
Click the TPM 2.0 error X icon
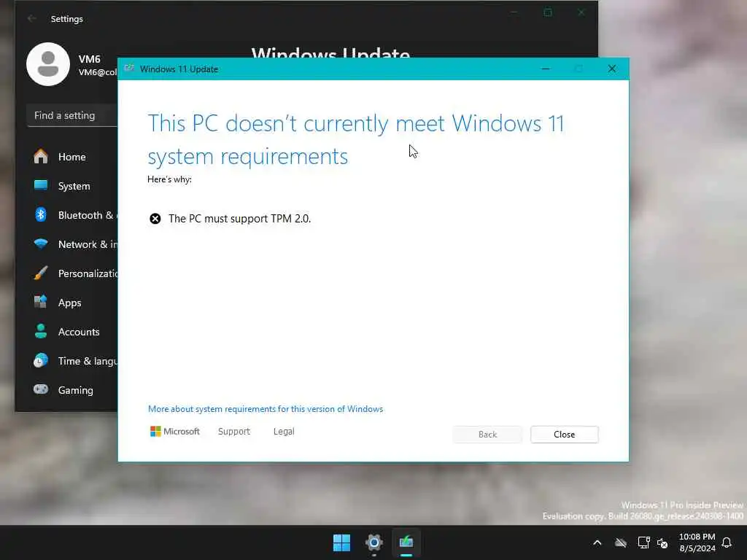[x=155, y=219]
